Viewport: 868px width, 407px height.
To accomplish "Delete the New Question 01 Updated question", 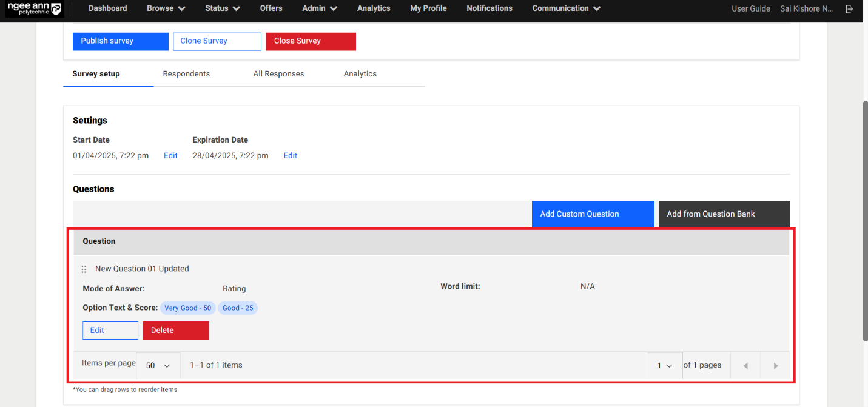I will [176, 331].
